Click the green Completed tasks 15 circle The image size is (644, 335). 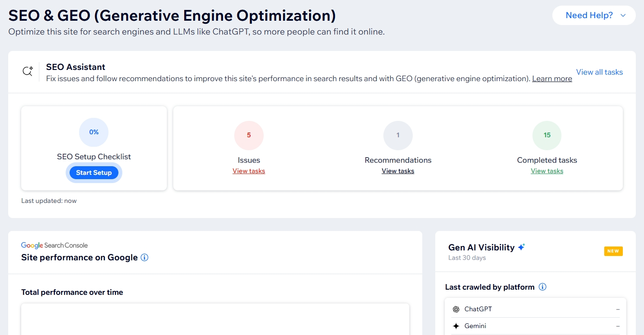(x=547, y=135)
